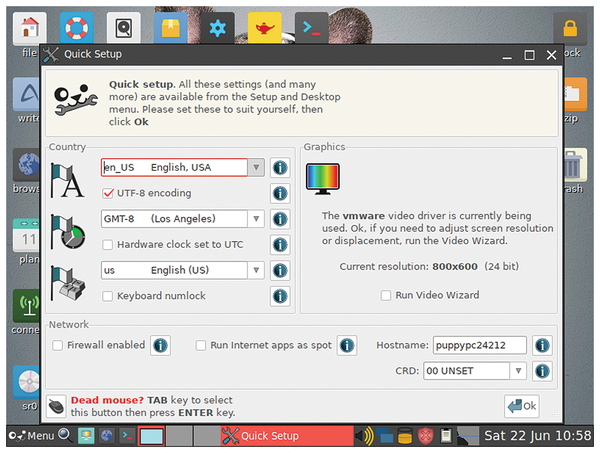Screen dimensions: 600x453
Task: Click the taskbar yellow storage drive icon
Action: [x=405, y=436]
